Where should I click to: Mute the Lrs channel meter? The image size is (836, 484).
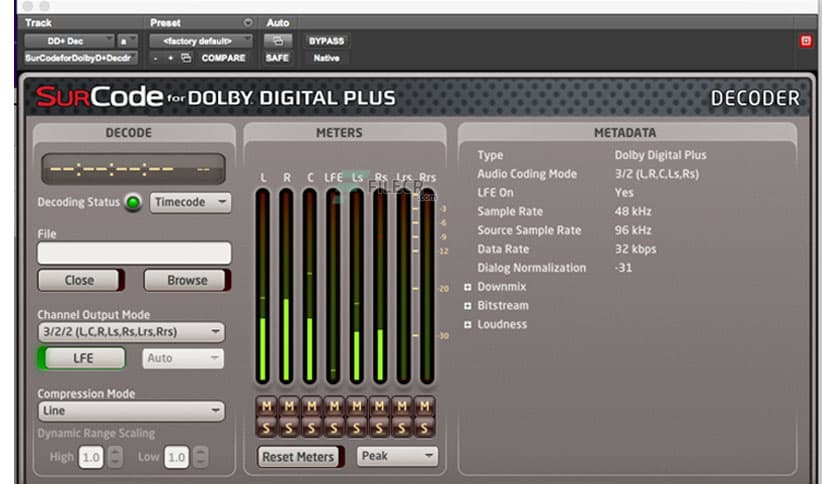(402, 407)
